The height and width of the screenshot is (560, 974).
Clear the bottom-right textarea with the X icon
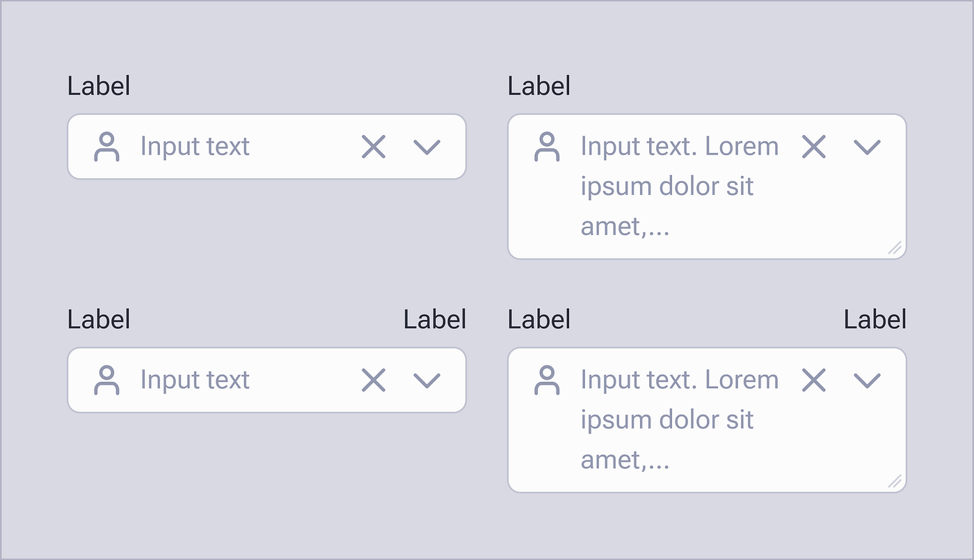pos(813,380)
